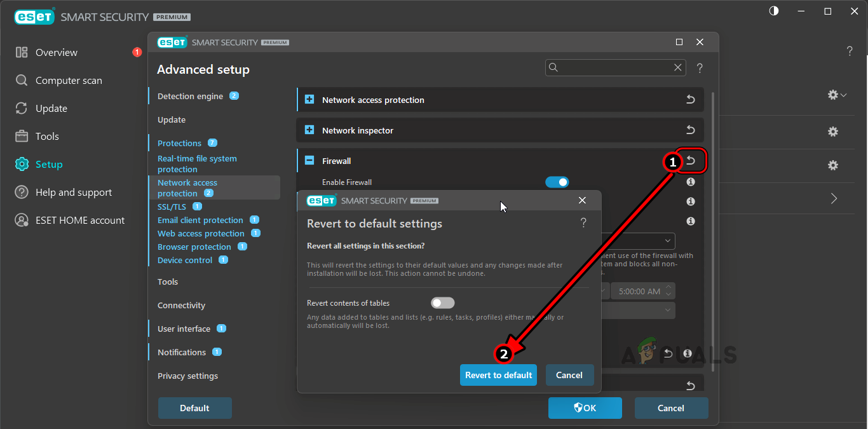The image size is (868, 429).
Task: Open help from the Revert dialog question mark
Action: (583, 223)
